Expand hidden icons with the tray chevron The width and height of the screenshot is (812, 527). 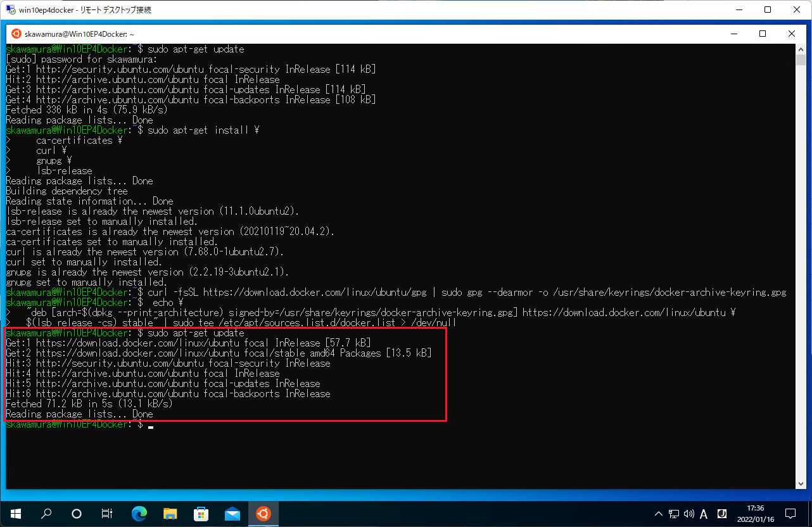(x=659, y=514)
